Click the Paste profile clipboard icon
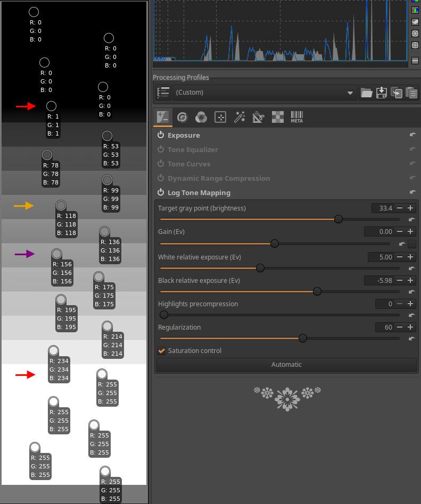 [x=411, y=93]
